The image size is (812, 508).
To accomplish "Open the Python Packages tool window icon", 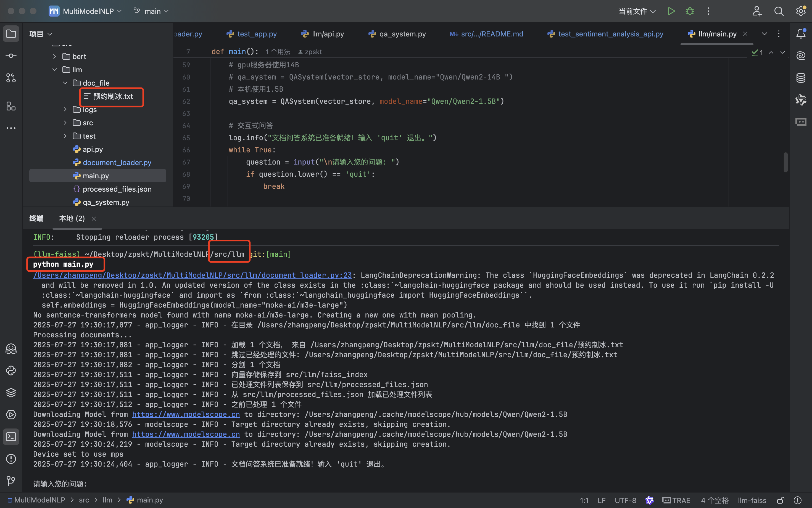I will pyautogui.click(x=11, y=349).
